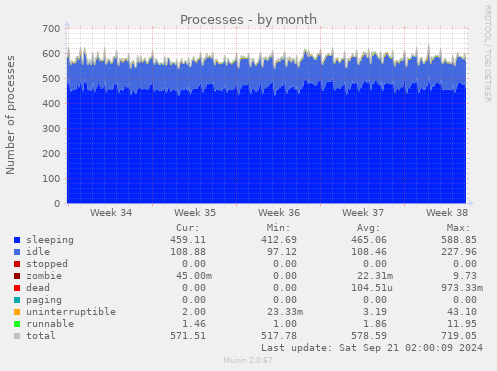Click the zombie maximum value 9.73
Screen dimensions: 497x371
(x=465, y=276)
